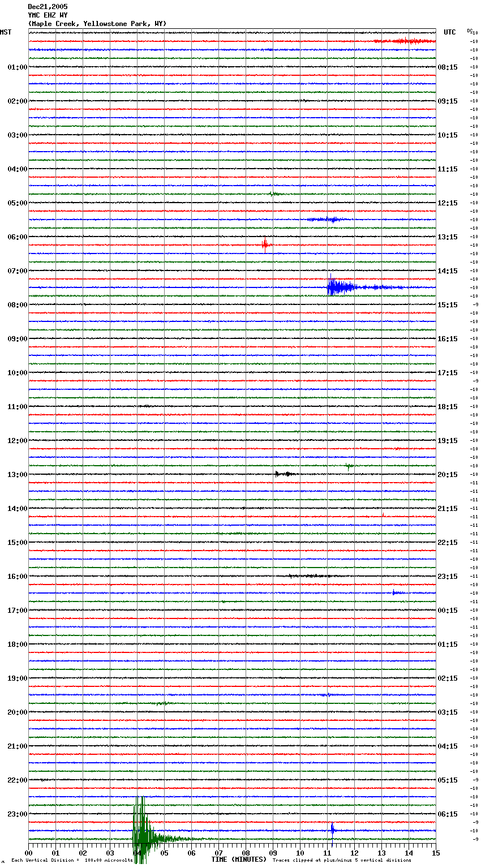Select the 23:00 MST row label
Viewport: 481px width, 868px height.
coord(18,814)
